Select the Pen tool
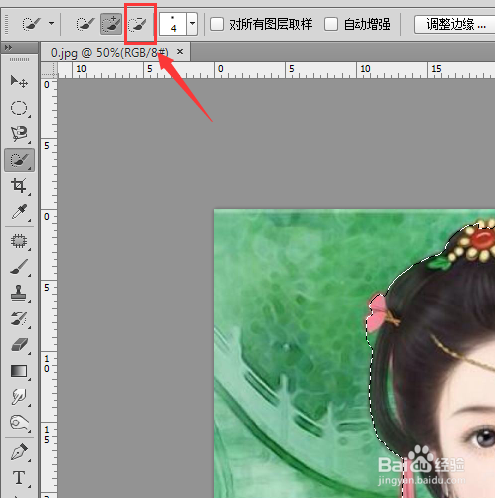Viewport: 495px width, 498px height. coord(19,452)
